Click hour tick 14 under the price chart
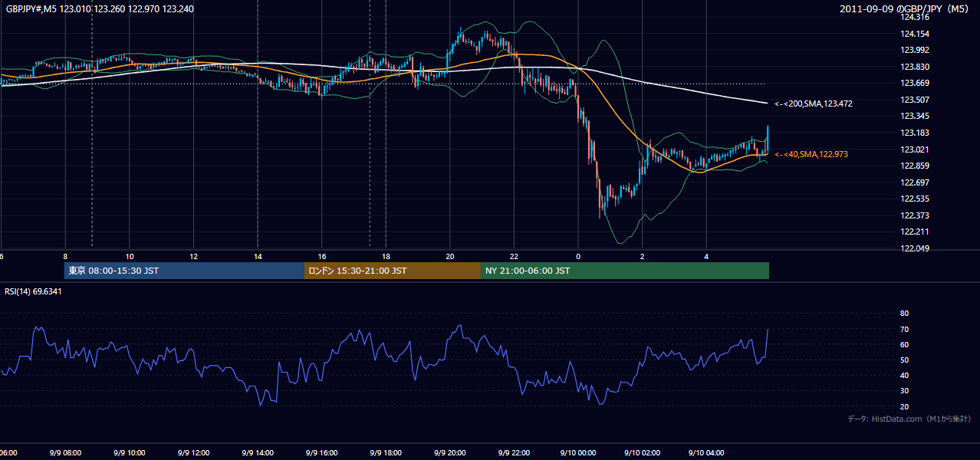 pos(258,256)
